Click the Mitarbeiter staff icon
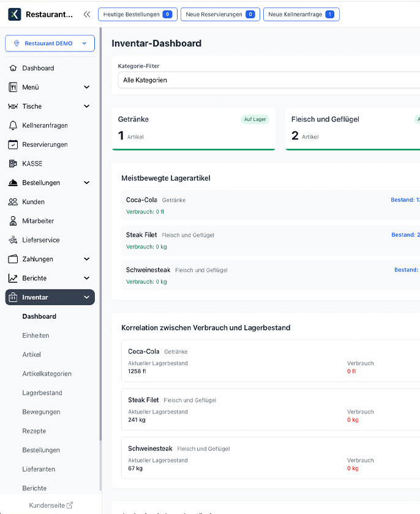 pyautogui.click(x=13, y=221)
